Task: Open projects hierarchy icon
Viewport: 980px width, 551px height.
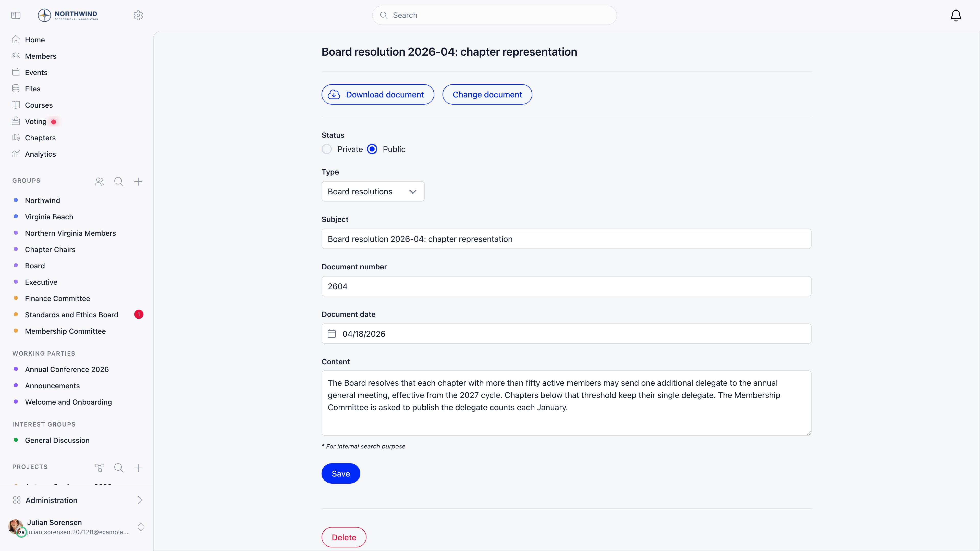Action: 99,468
